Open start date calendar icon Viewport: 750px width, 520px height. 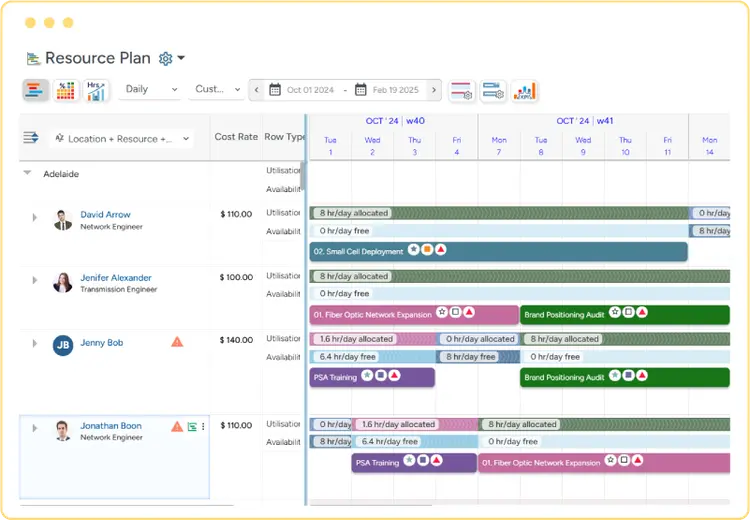(x=275, y=89)
